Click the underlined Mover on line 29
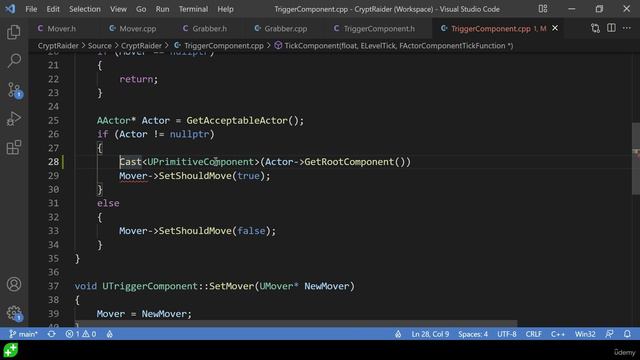640x360 pixels. tap(133, 176)
